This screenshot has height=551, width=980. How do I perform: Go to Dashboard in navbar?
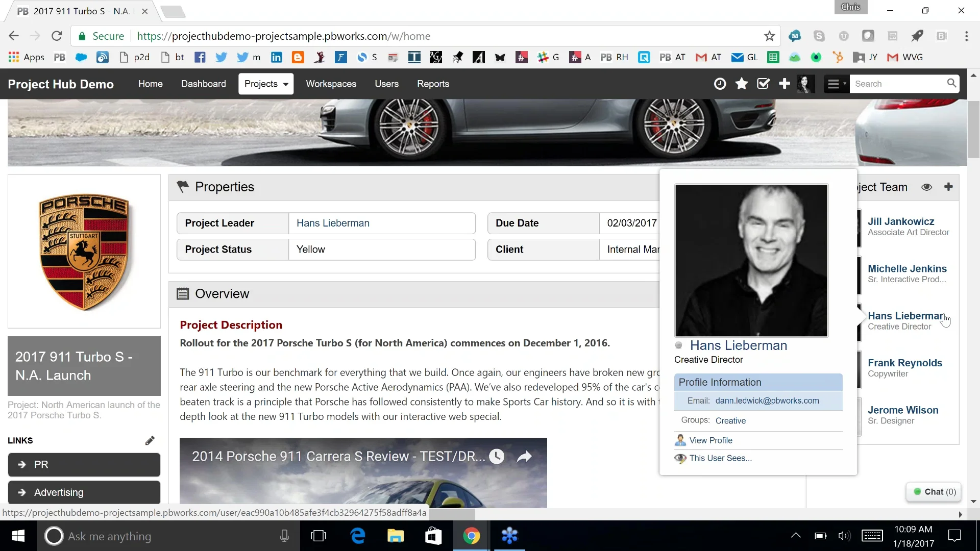(203, 84)
